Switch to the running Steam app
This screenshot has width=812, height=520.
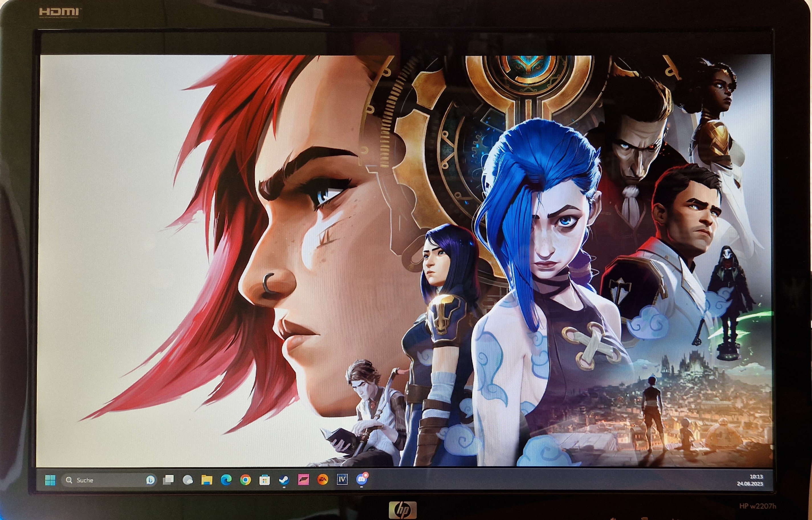coord(284,480)
